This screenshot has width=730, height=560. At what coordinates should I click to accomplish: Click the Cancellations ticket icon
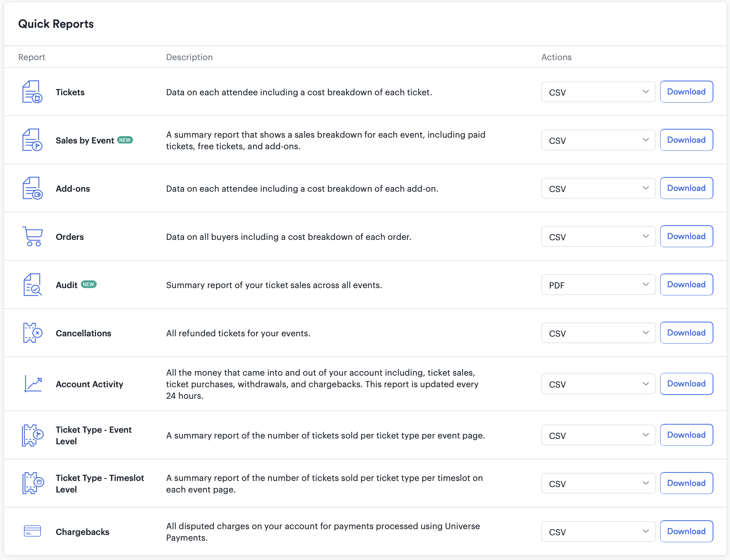point(32,333)
